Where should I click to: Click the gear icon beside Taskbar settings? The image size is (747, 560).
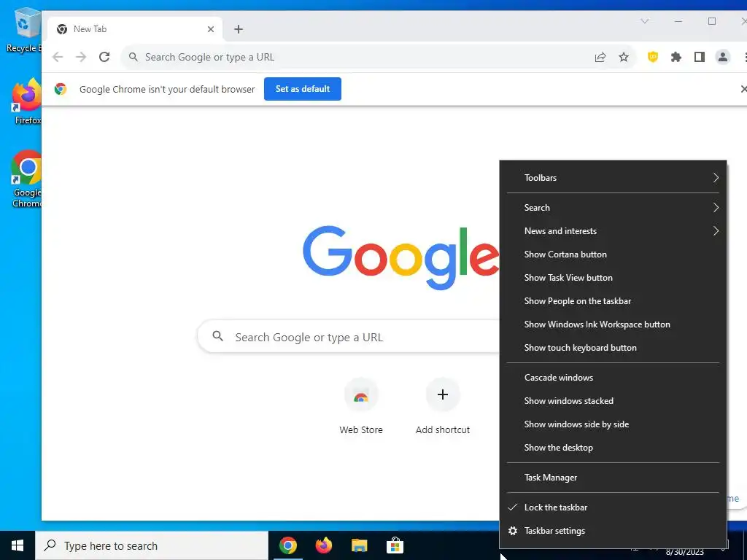click(513, 531)
